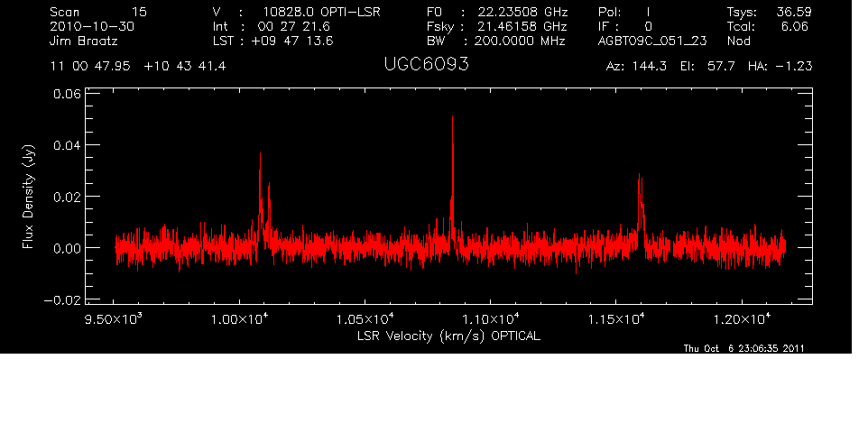The height and width of the screenshot is (442, 868).
Task: Click the 0.02 y-axis tick label
Action: (x=67, y=197)
